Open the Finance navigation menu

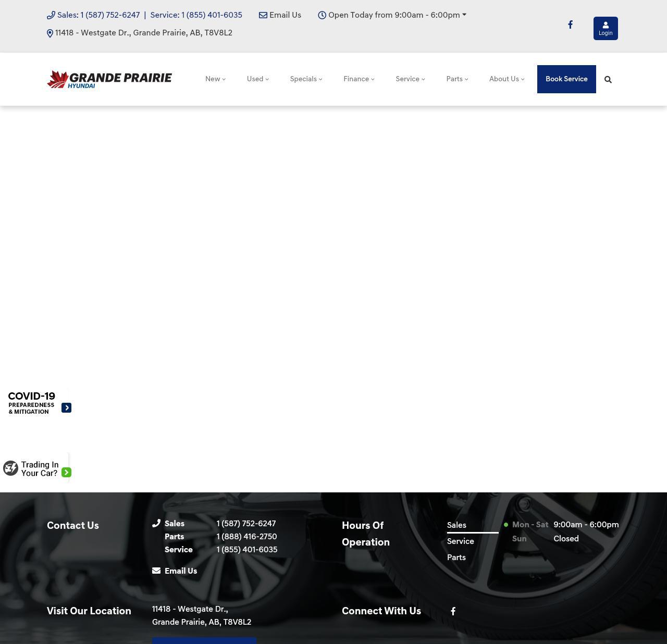coord(359,79)
